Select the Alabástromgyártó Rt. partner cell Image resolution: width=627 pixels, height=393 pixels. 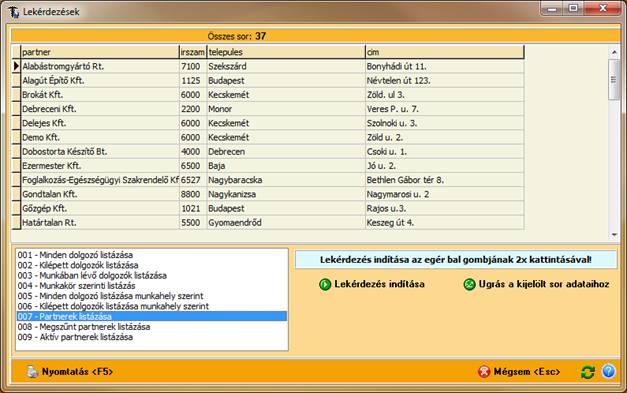point(100,66)
